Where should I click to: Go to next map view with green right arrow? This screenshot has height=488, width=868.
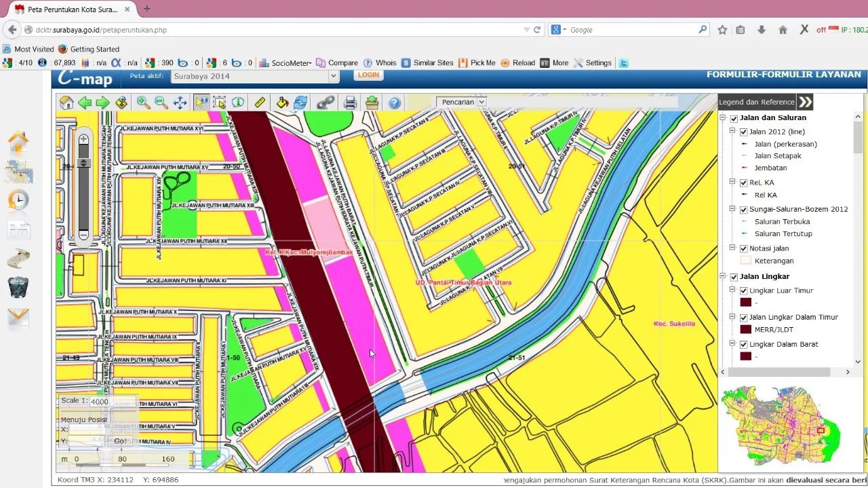coord(102,102)
